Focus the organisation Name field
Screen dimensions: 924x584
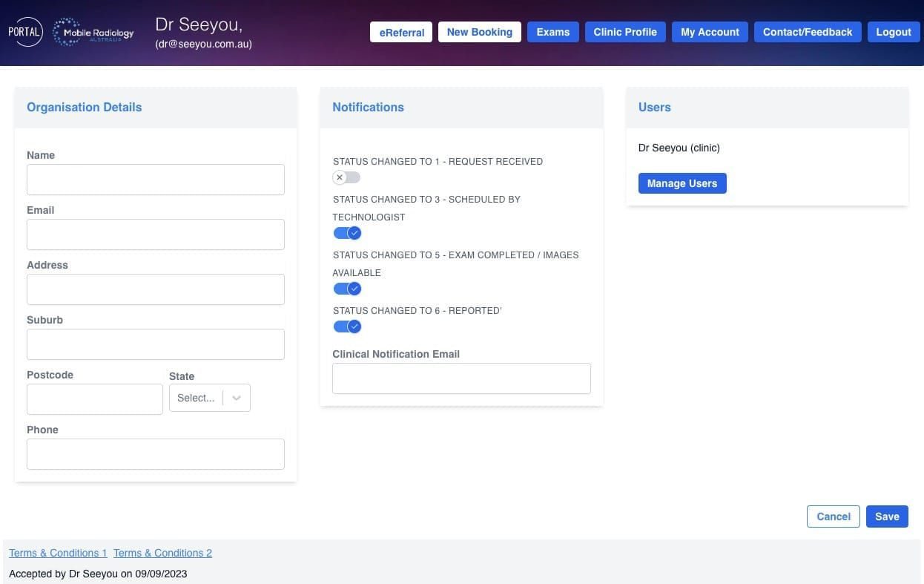tap(156, 180)
